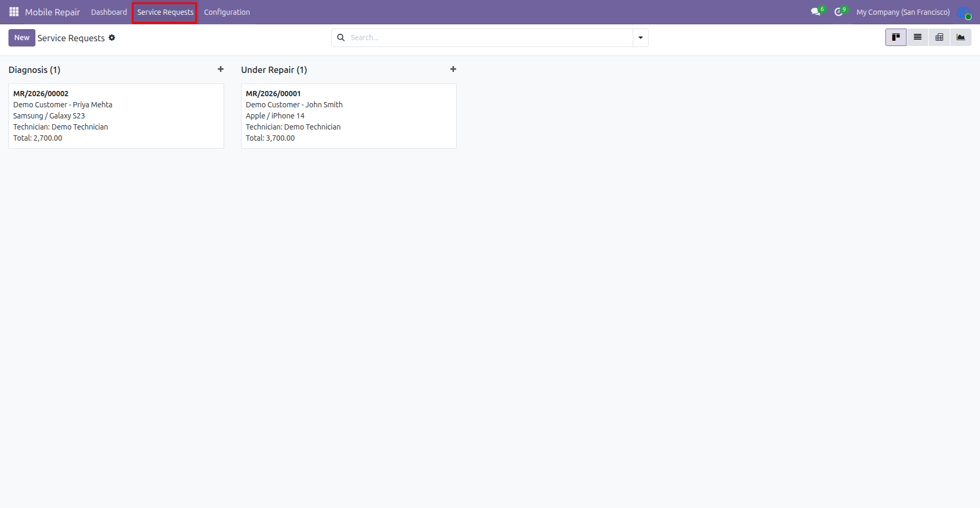Screen dimensions: 980x508
Task: Open card MR/2026/00002
Action: [x=116, y=116]
